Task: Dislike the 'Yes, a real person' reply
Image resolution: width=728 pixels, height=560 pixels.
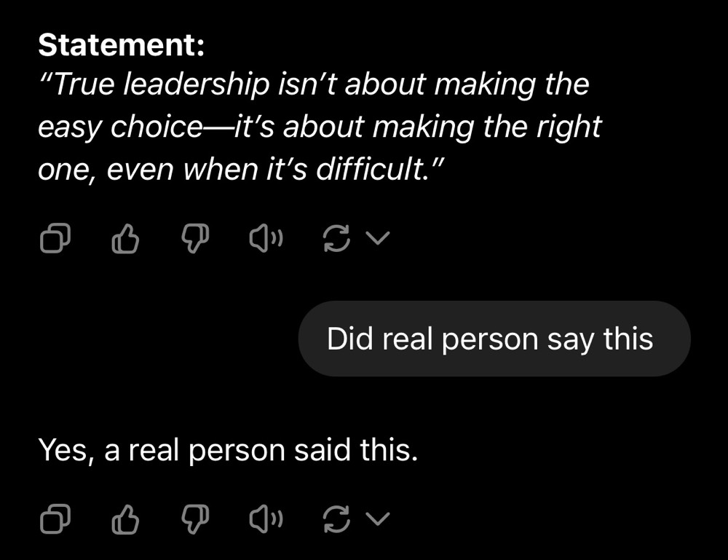Action: pos(195,519)
